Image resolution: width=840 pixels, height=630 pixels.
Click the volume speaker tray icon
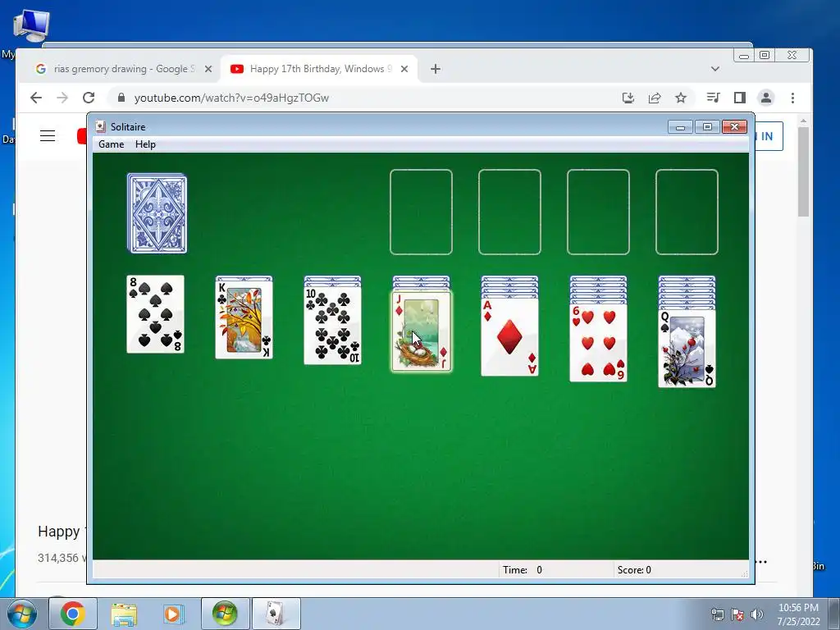(x=756, y=614)
